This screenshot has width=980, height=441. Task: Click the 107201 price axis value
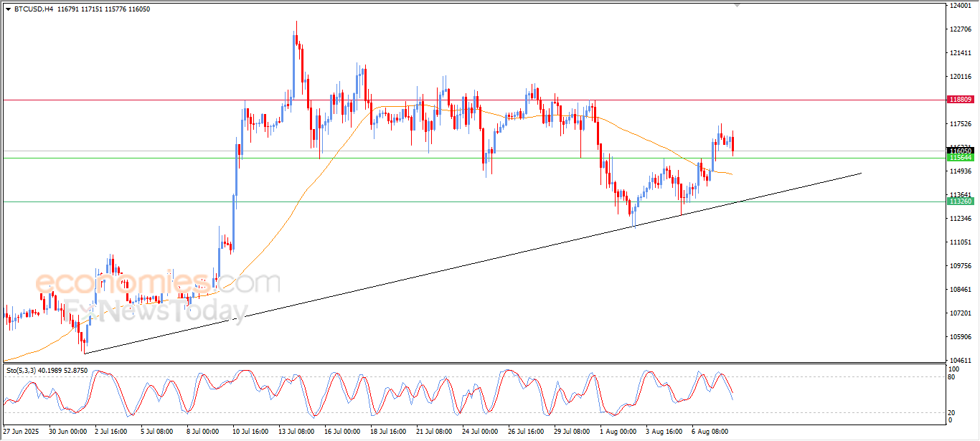[x=960, y=313]
